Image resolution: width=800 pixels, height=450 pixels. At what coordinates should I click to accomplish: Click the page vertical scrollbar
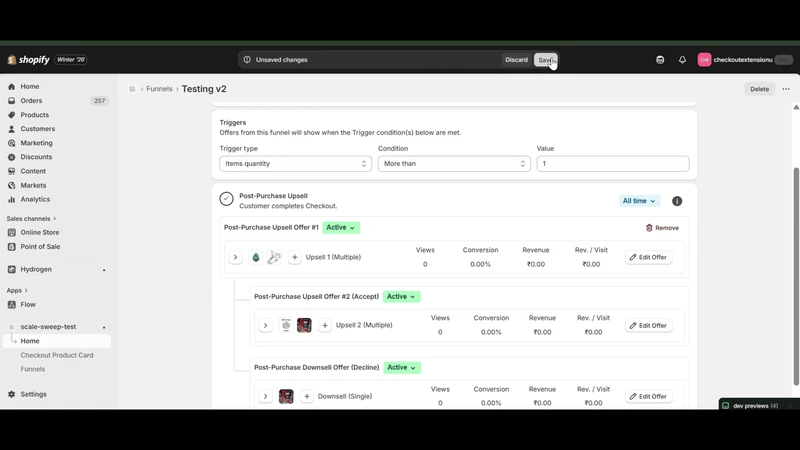pyautogui.click(x=796, y=276)
